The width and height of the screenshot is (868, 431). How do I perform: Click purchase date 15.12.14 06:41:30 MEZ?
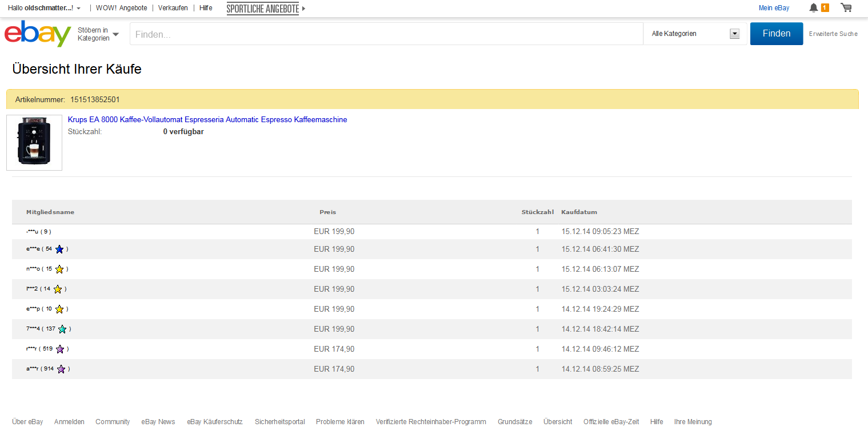pos(600,249)
